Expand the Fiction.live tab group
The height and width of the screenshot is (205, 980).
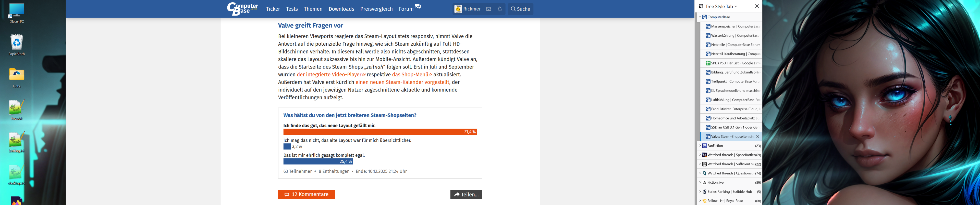(700, 183)
